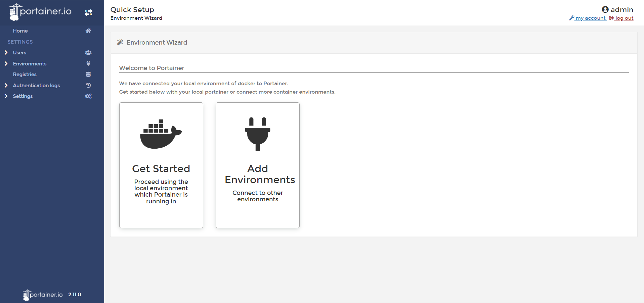
Task: Expand the Settings menu chevron
Action: tap(6, 96)
